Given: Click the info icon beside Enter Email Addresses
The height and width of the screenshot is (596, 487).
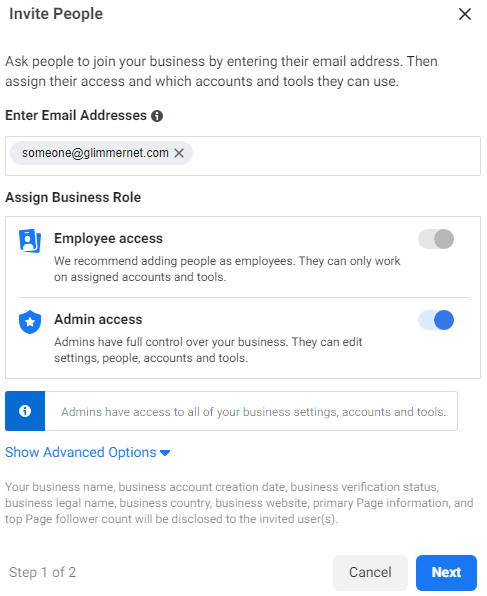Looking at the screenshot, I should point(157,116).
